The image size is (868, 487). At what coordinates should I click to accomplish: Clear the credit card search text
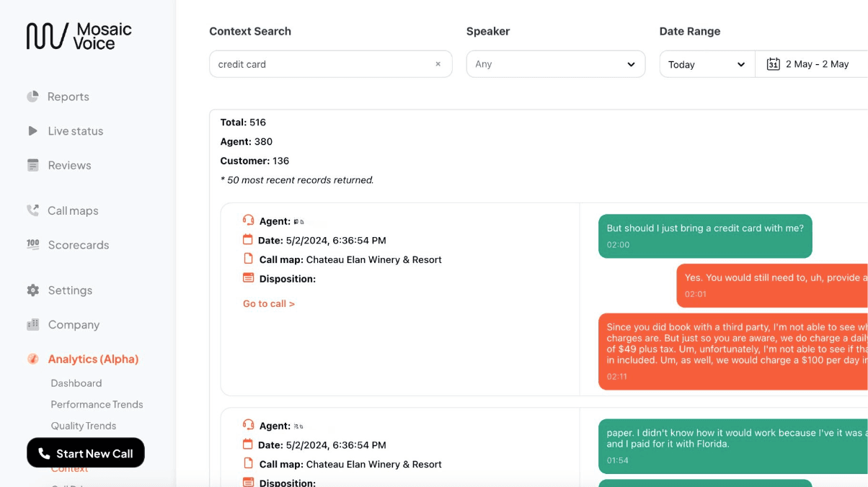[x=438, y=64]
